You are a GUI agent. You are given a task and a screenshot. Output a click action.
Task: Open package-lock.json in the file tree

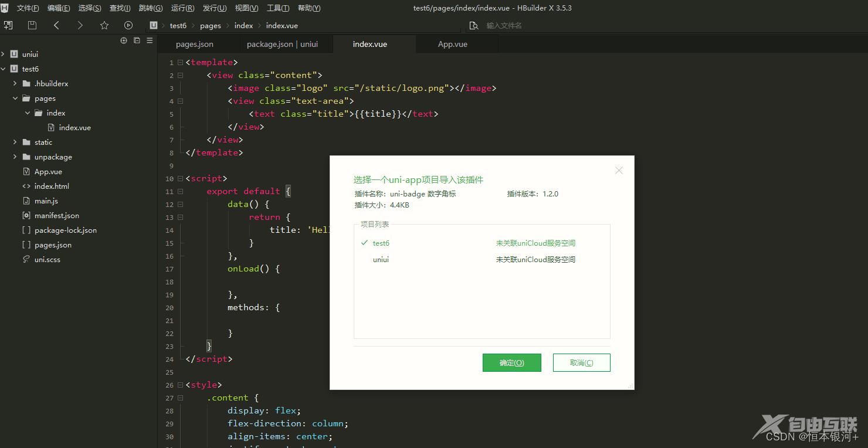pos(66,230)
